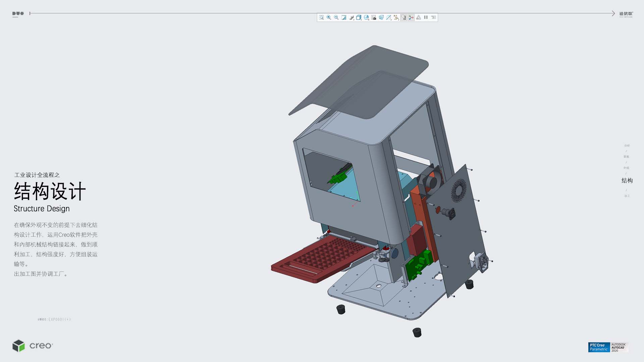This screenshot has width=644, height=362.
Task: Toggle the Spin Center display button
Action: click(x=411, y=17)
